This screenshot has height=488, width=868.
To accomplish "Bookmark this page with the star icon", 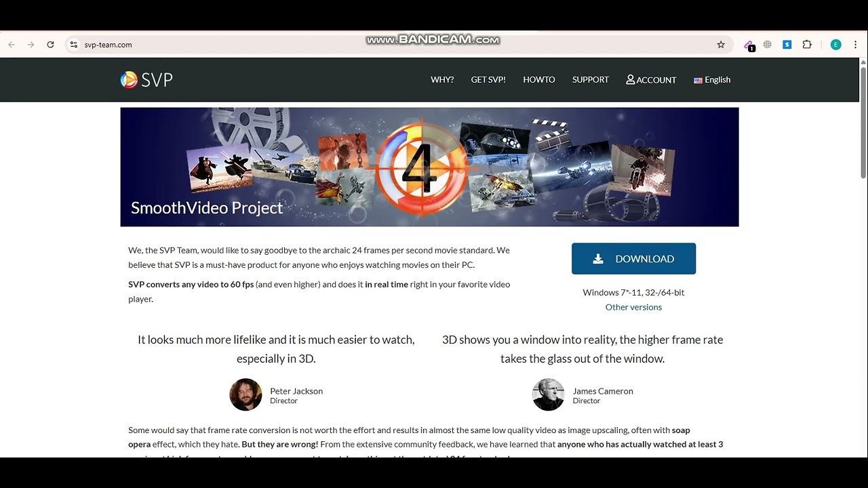I will click(x=721, y=45).
